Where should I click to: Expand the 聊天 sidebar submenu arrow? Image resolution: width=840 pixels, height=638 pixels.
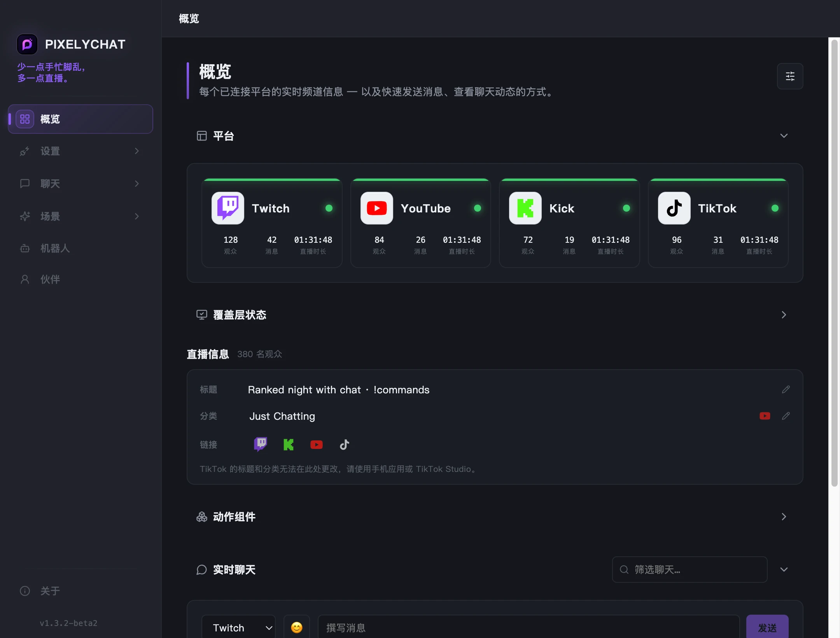coord(137,184)
